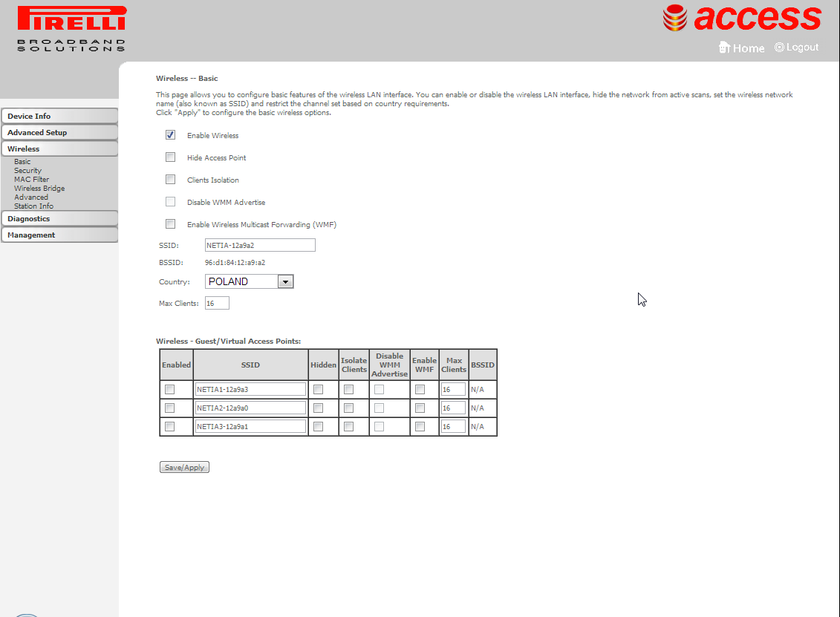Click the main SSID field NETIA-12a9a2

[x=260, y=245]
